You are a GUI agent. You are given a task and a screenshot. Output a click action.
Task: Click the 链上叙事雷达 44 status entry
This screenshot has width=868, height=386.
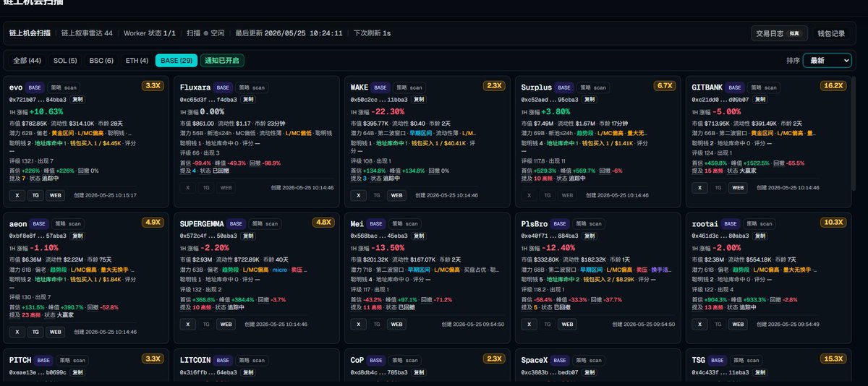[87, 33]
